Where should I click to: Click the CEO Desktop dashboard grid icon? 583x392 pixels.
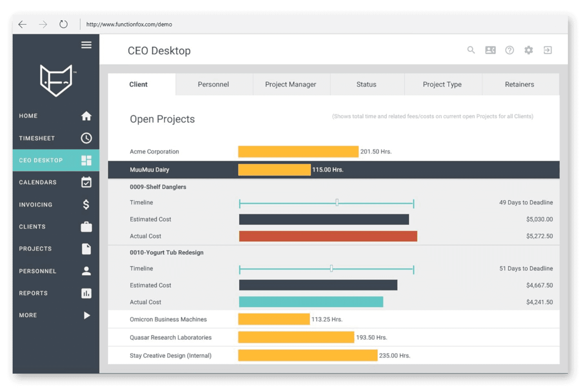[86, 160]
